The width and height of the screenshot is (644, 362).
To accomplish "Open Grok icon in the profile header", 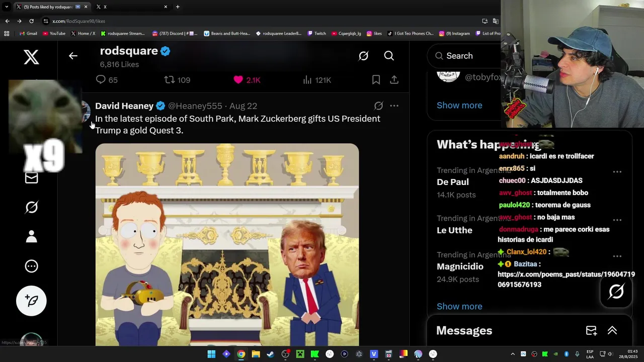I will (x=363, y=56).
